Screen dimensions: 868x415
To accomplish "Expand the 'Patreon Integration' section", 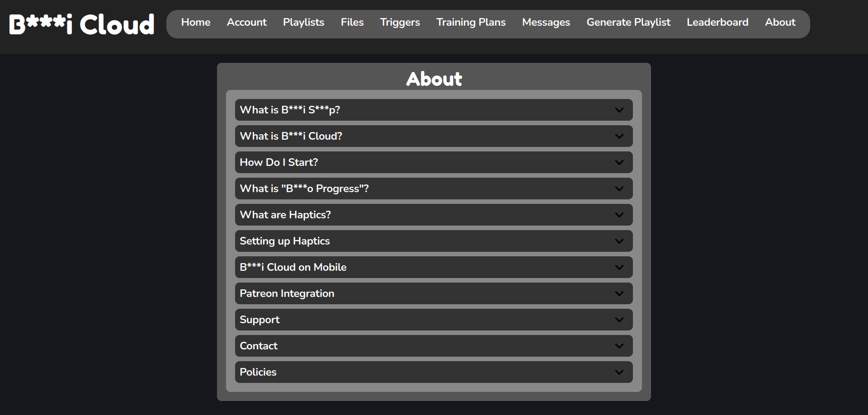I will (434, 293).
